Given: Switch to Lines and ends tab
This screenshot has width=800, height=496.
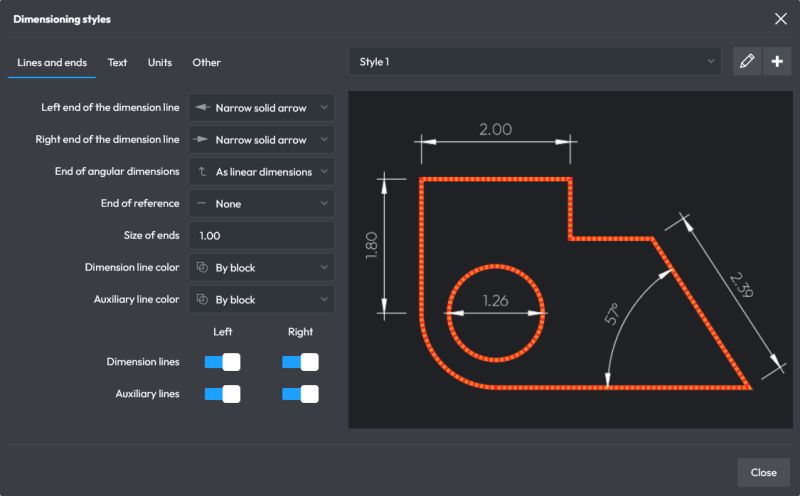Looking at the screenshot, I should pyautogui.click(x=52, y=62).
